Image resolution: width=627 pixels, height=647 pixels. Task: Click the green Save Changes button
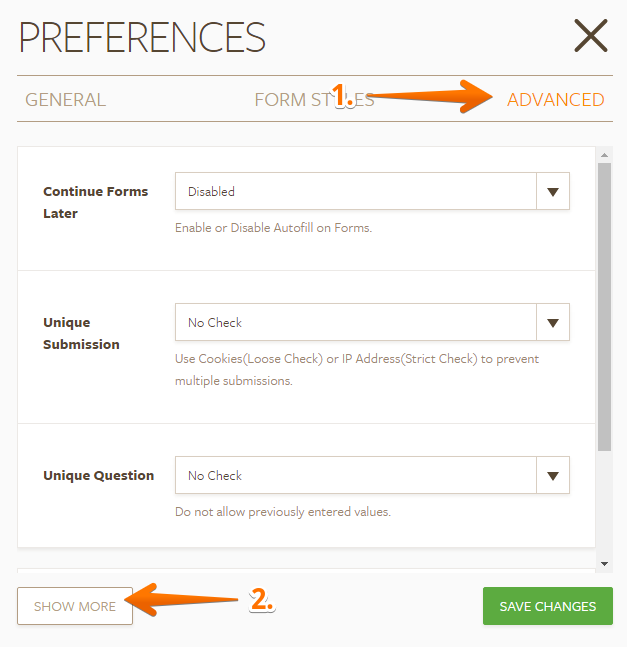click(547, 606)
